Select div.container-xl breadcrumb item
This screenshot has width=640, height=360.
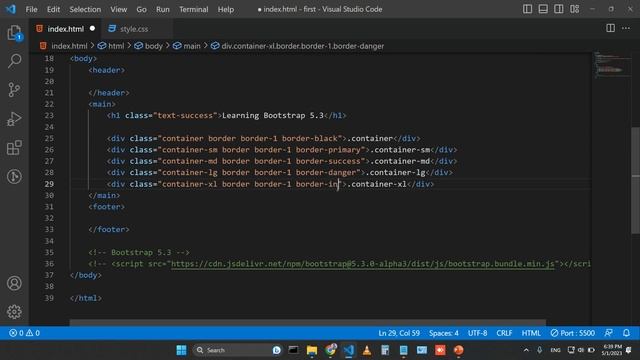(302, 46)
